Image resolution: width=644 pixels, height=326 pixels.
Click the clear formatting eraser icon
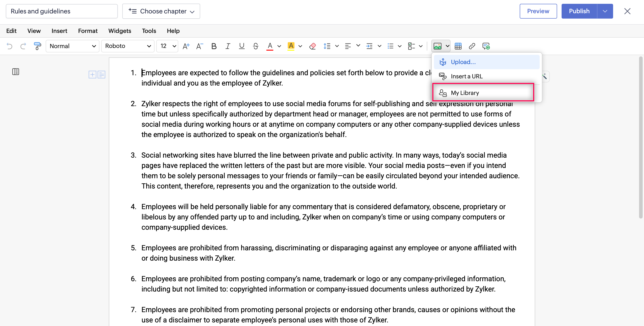click(313, 46)
